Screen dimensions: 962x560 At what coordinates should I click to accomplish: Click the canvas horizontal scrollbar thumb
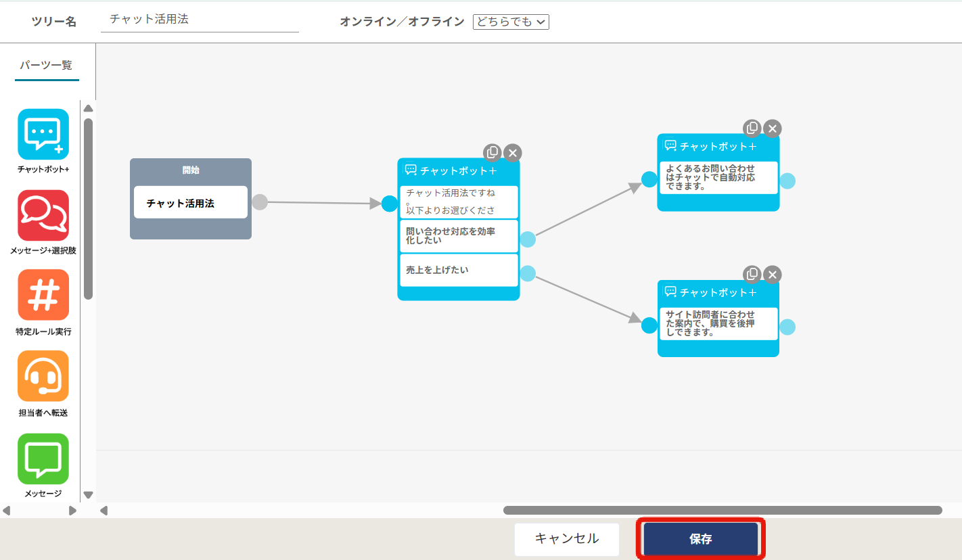pos(723,511)
